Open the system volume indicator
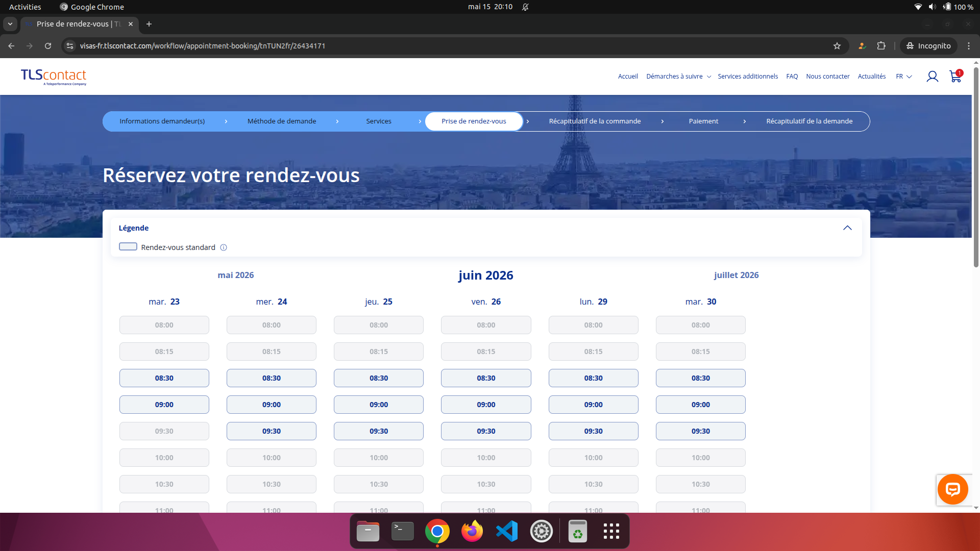This screenshot has width=980, height=551. click(933, 7)
